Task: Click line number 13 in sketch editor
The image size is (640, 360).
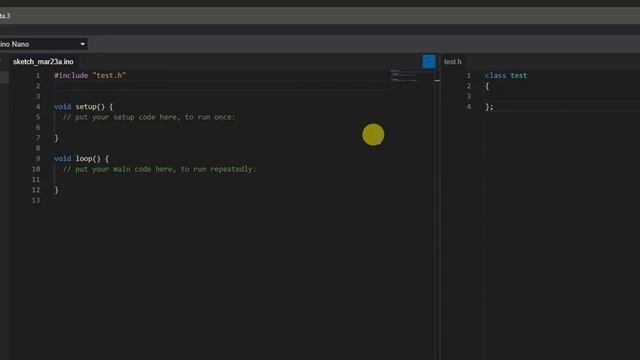Action: click(x=36, y=200)
